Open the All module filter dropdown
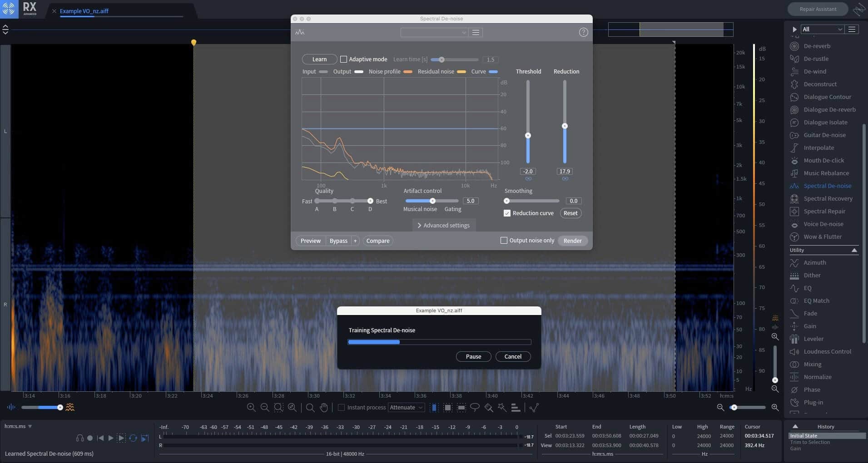 (x=822, y=30)
